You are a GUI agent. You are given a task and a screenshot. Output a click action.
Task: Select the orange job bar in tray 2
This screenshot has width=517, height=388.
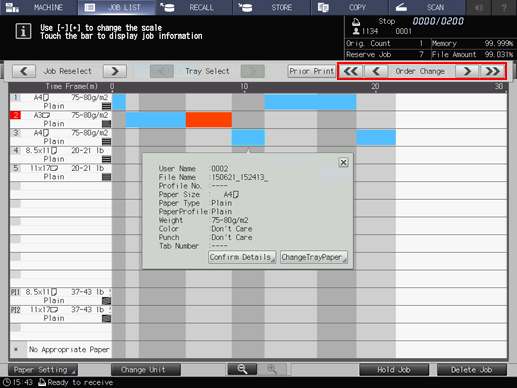pos(209,119)
